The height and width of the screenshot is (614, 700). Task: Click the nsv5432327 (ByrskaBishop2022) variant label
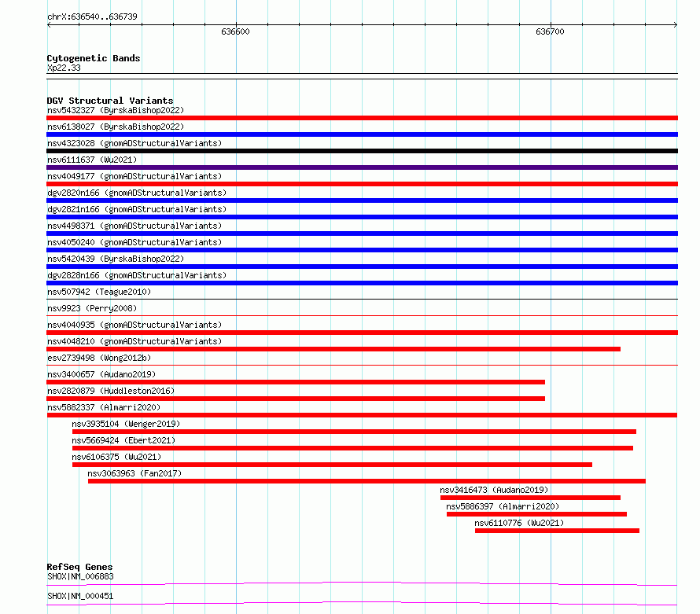click(x=116, y=110)
